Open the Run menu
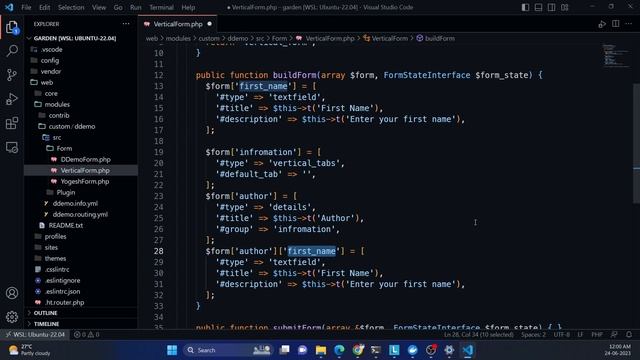640x360 pixels. [x=136, y=7]
